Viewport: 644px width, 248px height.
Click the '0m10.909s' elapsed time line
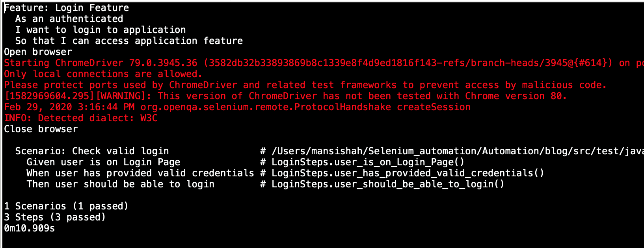click(x=30, y=228)
